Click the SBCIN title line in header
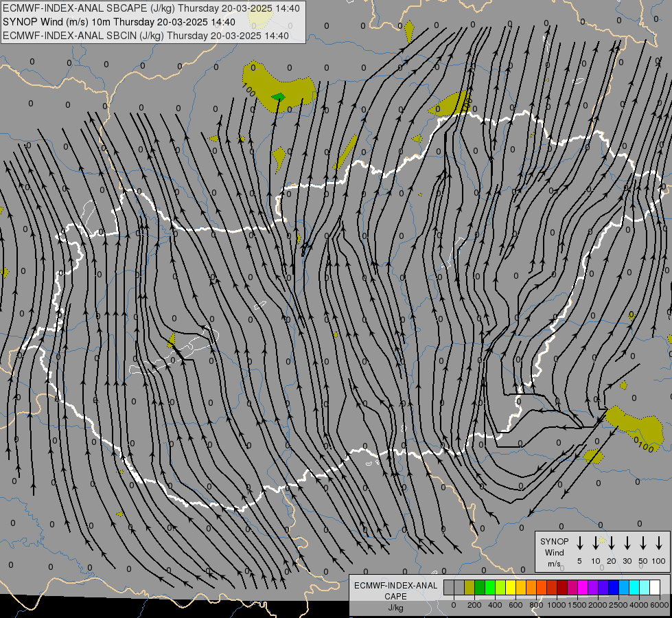The width and height of the screenshot is (672, 618). (x=146, y=36)
